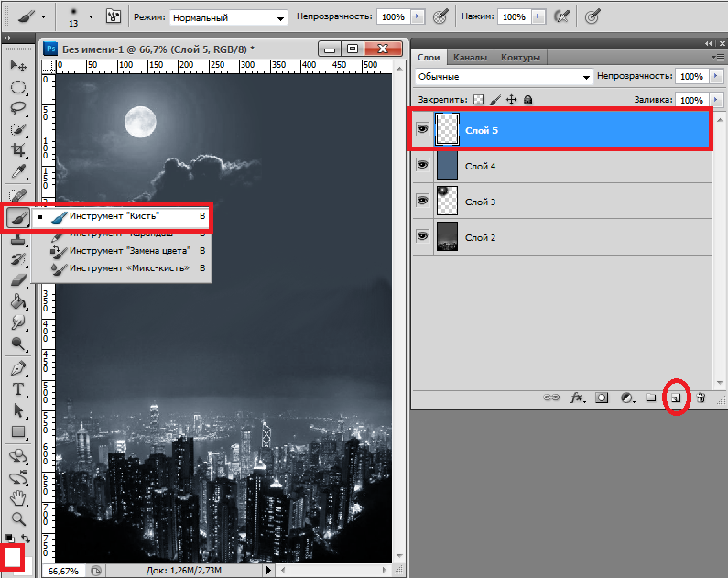Select the Слой 4 layer

(x=562, y=166)
